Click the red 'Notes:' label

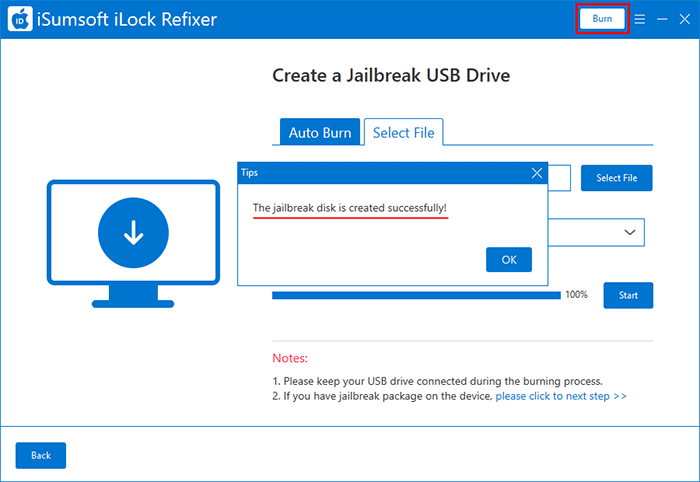290,358
